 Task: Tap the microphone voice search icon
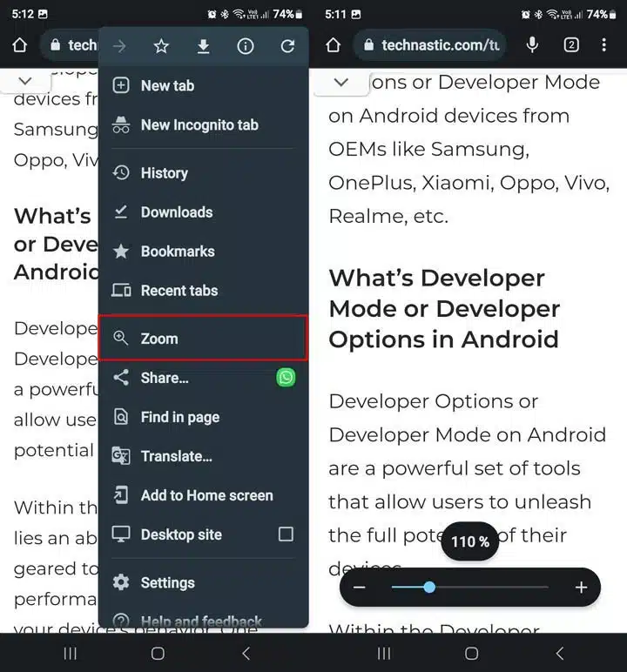[x=532, y=44]
